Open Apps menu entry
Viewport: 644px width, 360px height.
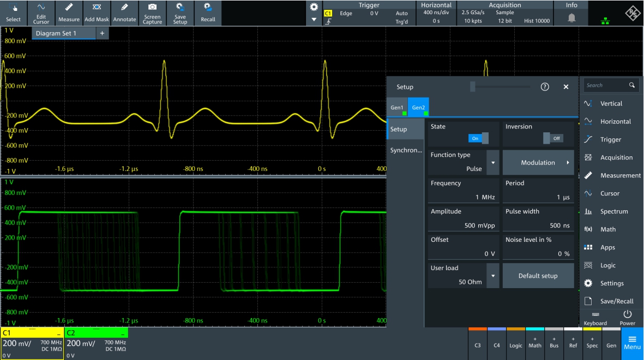tap(611, 248)
